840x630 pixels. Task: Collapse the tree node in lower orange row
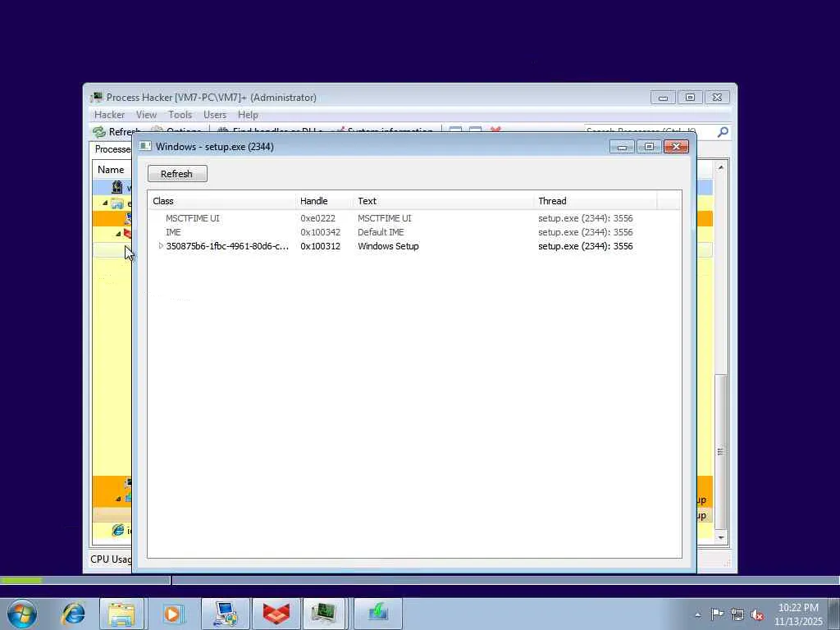118,499
